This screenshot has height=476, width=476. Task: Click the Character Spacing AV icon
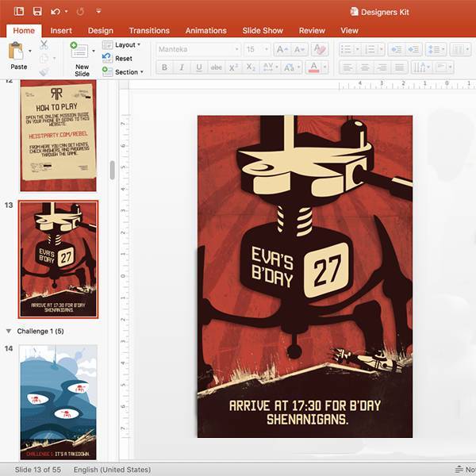pyautogui.click(x=268, y=67)
